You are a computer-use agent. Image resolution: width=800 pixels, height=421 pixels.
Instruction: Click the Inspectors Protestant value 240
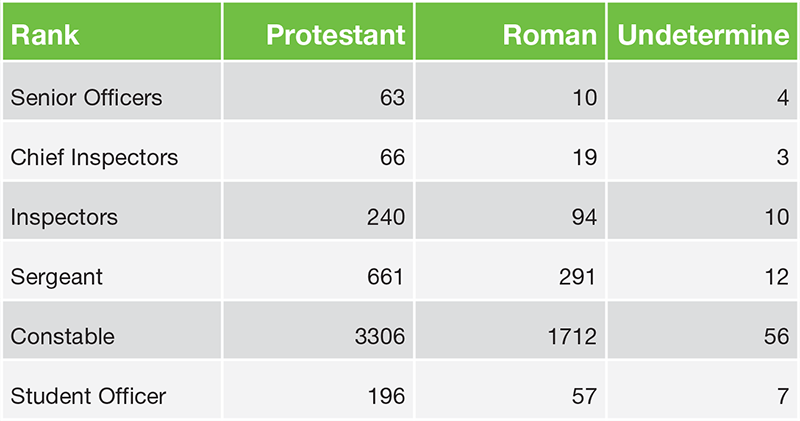coord(385,217)
